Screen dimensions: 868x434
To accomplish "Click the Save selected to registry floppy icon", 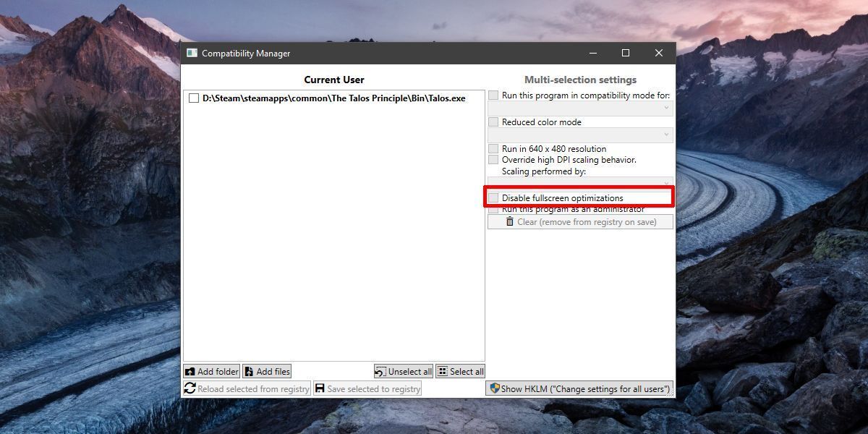I will click(320, 388).
